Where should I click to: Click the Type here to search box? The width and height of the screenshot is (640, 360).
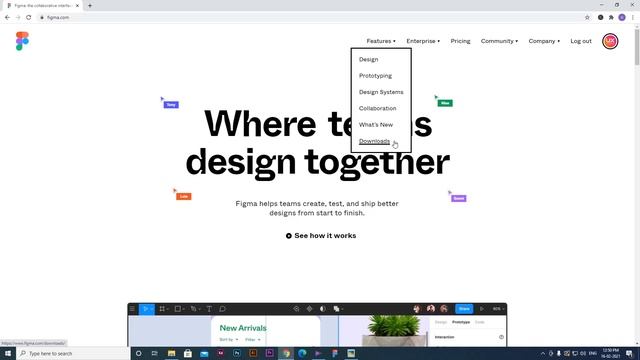[x=73, y=353]
